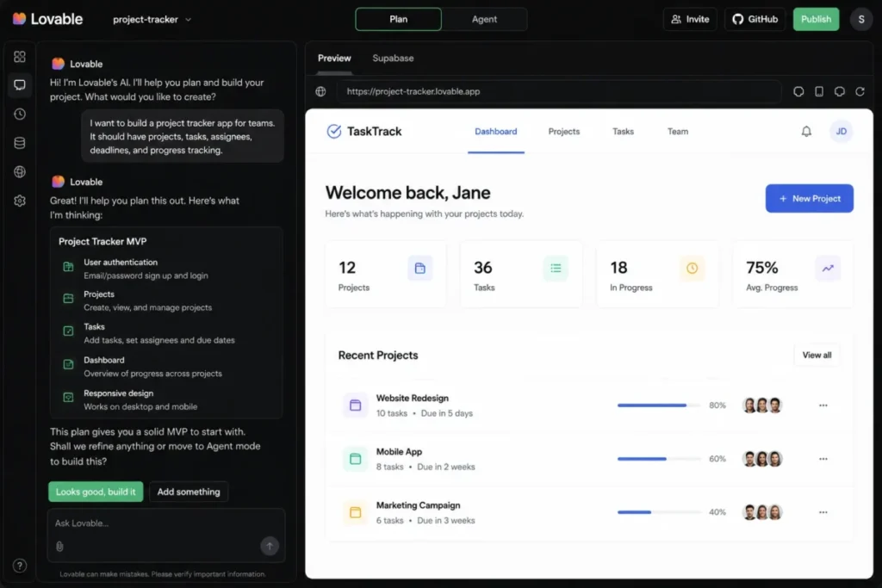The height and width of the screenshot is (588, 882).
Task: Click the Website Redesign 80% progress bar
Action: tap(659, 405)
